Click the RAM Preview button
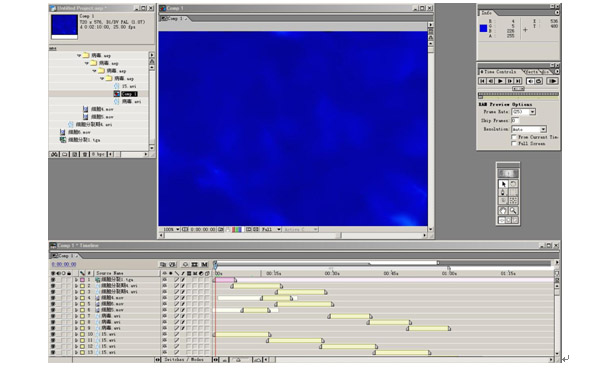Viewport: 616px width, 375px height. click(552, 81)
